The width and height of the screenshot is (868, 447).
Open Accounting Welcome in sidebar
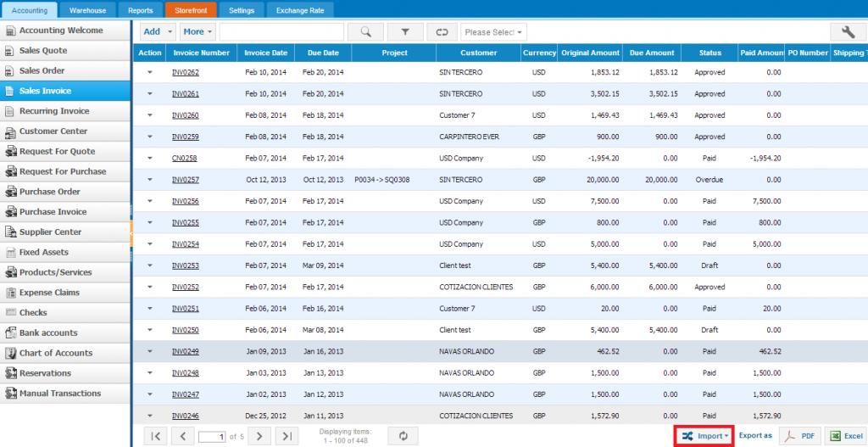tap(65, 31)
